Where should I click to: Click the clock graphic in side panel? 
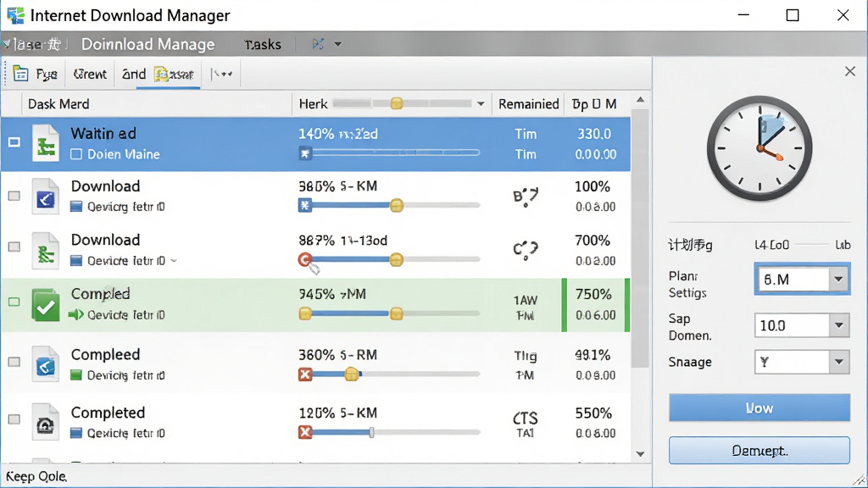coord(759,148)
